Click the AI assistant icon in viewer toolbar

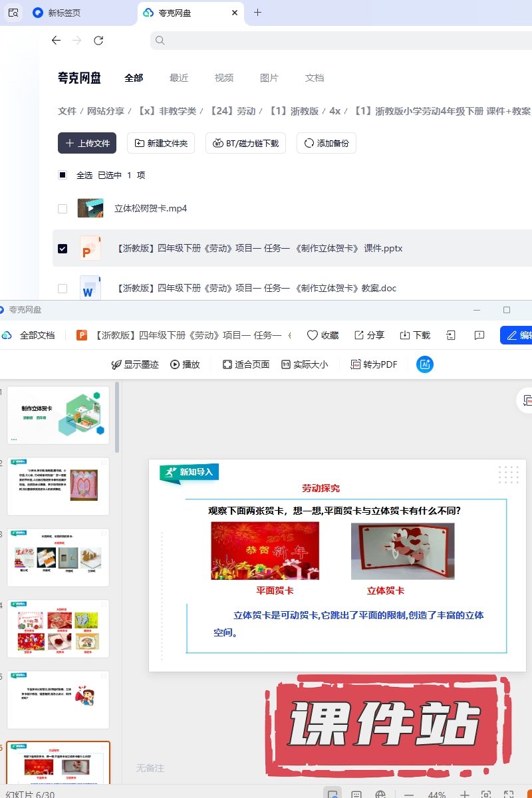pyautogui.click(x=425, y=364)
